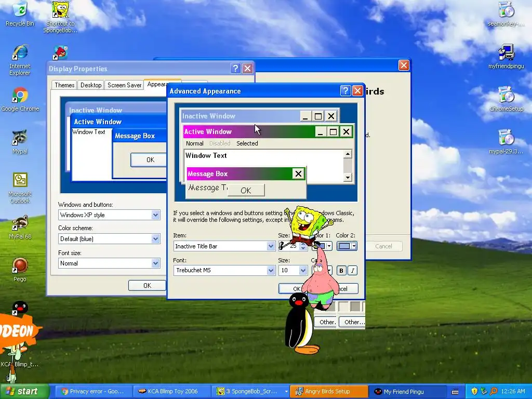Image resolution: width=532 pixels, height=399 pixels.
Task: Click the Safely Remove Hardware tray icon
Action: [484, 391]
